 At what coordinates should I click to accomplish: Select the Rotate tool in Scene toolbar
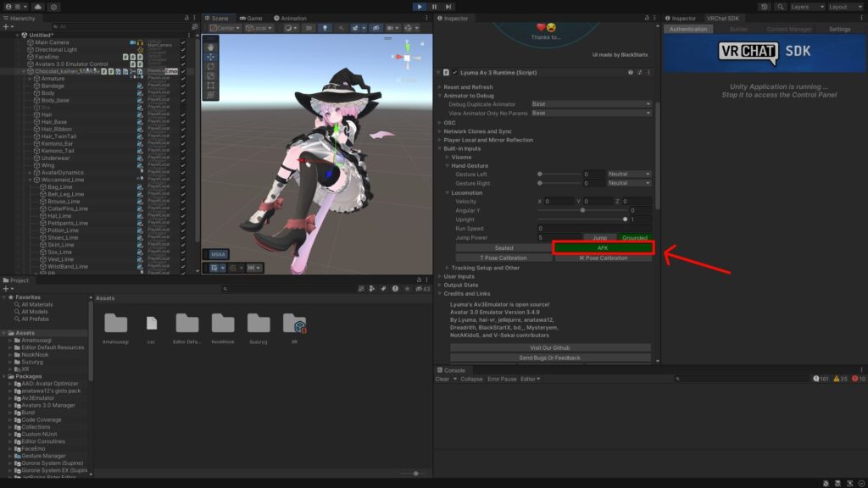coord(210,66)
